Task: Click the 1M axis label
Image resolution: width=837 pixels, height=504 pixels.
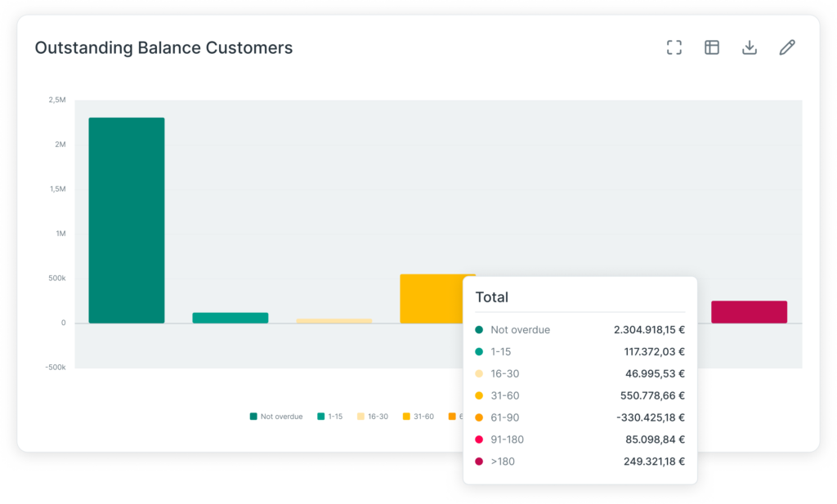Action: [60, 234]
